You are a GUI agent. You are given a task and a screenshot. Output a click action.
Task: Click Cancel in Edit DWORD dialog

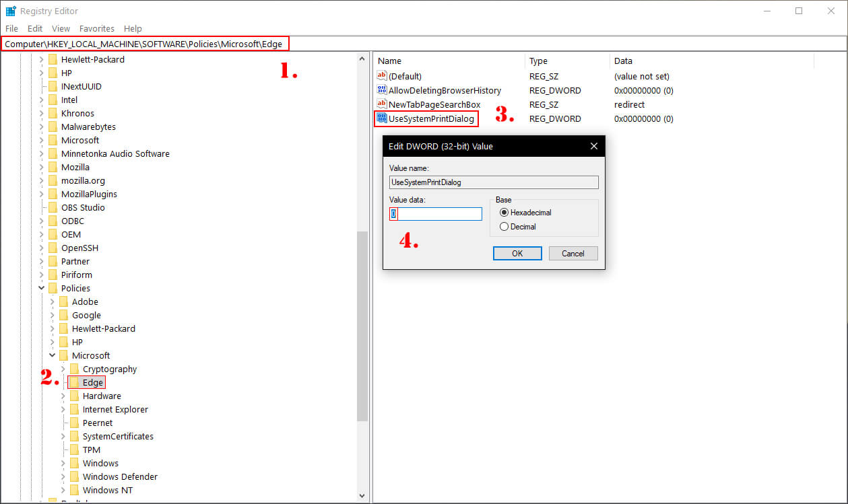click(573, 254)
